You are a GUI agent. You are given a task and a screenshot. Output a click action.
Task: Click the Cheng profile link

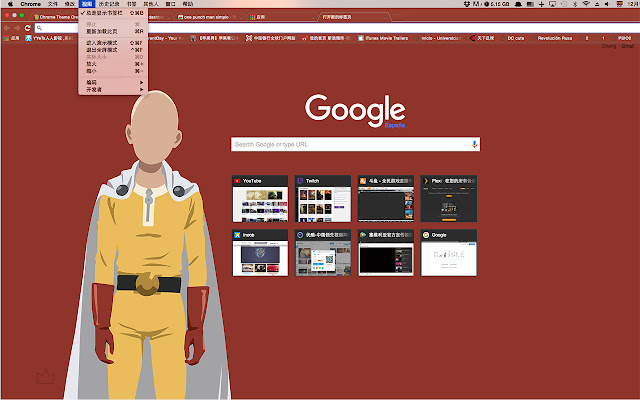coord(609,46)
